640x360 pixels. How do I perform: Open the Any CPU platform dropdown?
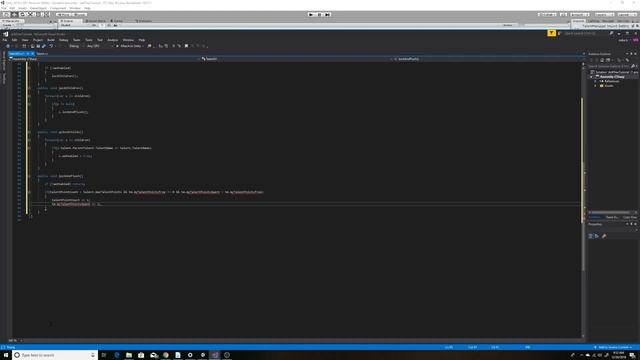coord(99,46)
